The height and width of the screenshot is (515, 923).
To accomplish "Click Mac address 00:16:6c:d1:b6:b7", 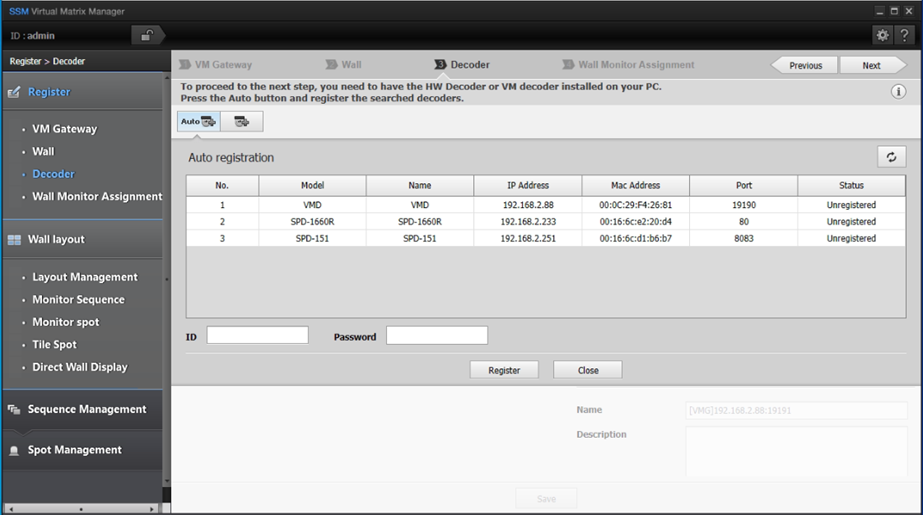I will click(636, 238).
